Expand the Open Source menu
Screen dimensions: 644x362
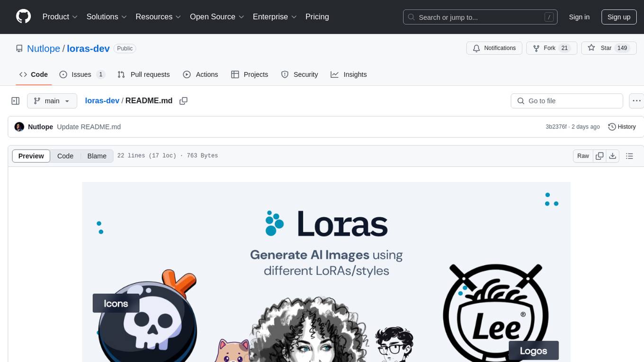coord(217,17)
